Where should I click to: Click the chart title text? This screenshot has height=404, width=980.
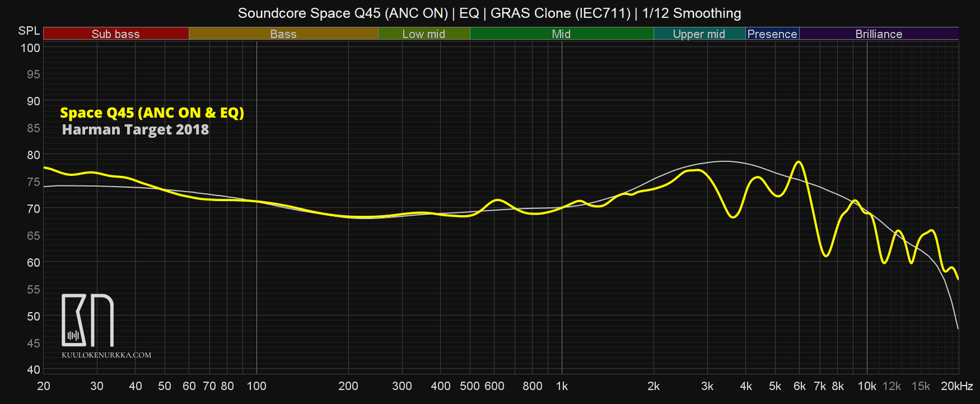[x=489, y=13]
